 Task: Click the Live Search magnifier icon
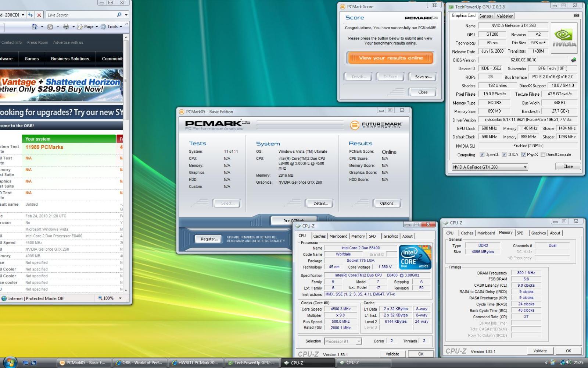tap(119, 15)
